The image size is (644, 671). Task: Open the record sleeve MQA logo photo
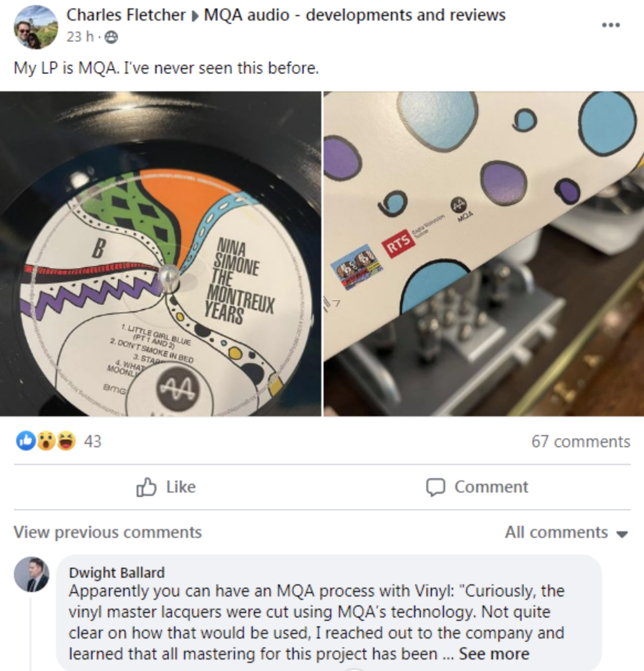[x=484, y=253]
